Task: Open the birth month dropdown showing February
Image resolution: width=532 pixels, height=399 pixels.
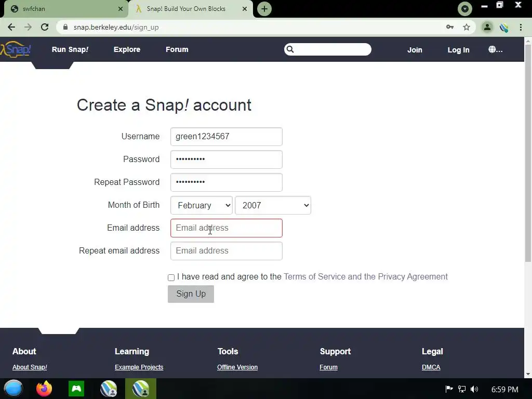Action: pyautogui.click(x=202, y=205)
